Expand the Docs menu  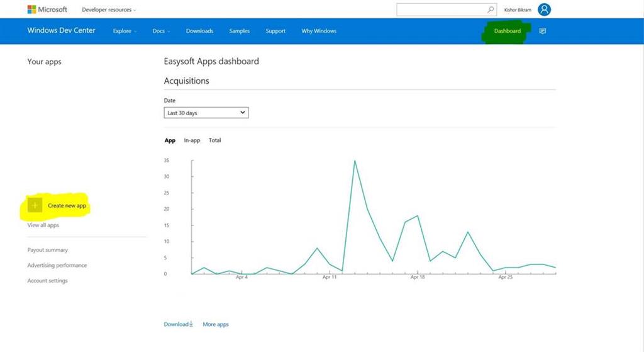point(161,31)
